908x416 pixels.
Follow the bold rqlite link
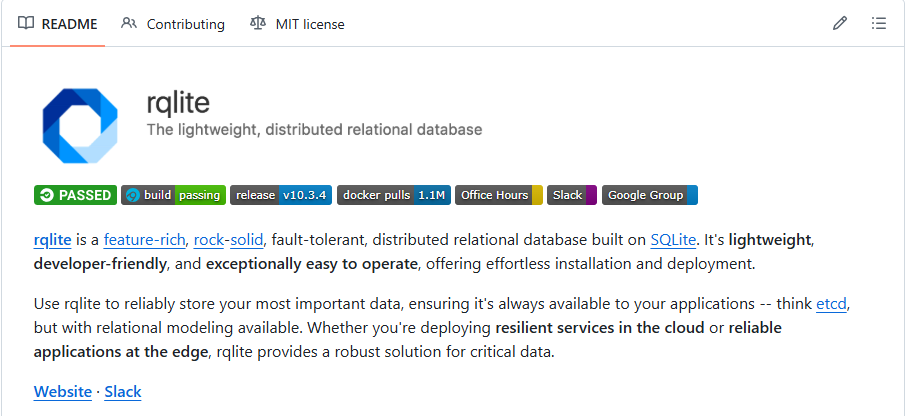[53, 239]
